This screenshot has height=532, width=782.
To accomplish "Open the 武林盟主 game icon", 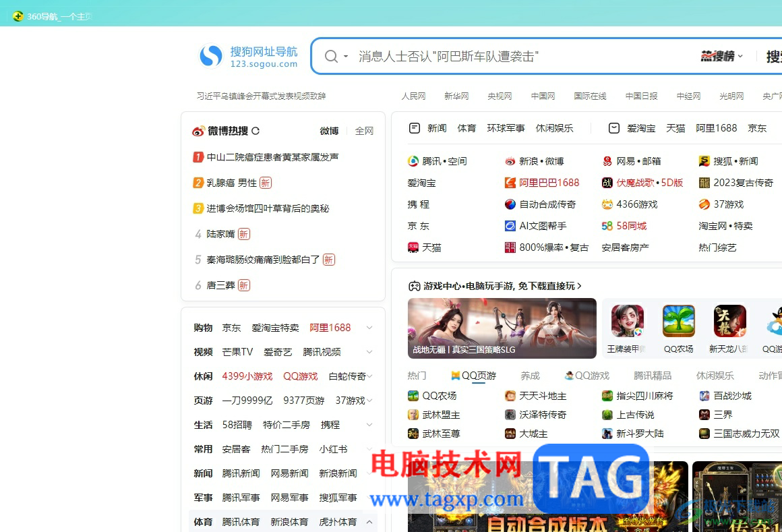I will tap(413, 415).
